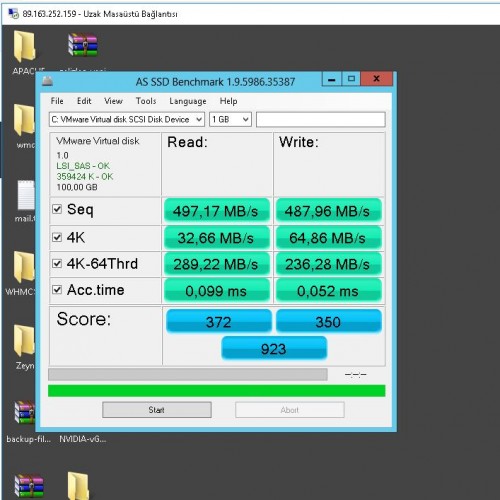The width and height of the screenshot is (500, 500).
Task: Click the Remote Desktop connection icon in title
Action: pyautogui.click(x=13, y=14)
